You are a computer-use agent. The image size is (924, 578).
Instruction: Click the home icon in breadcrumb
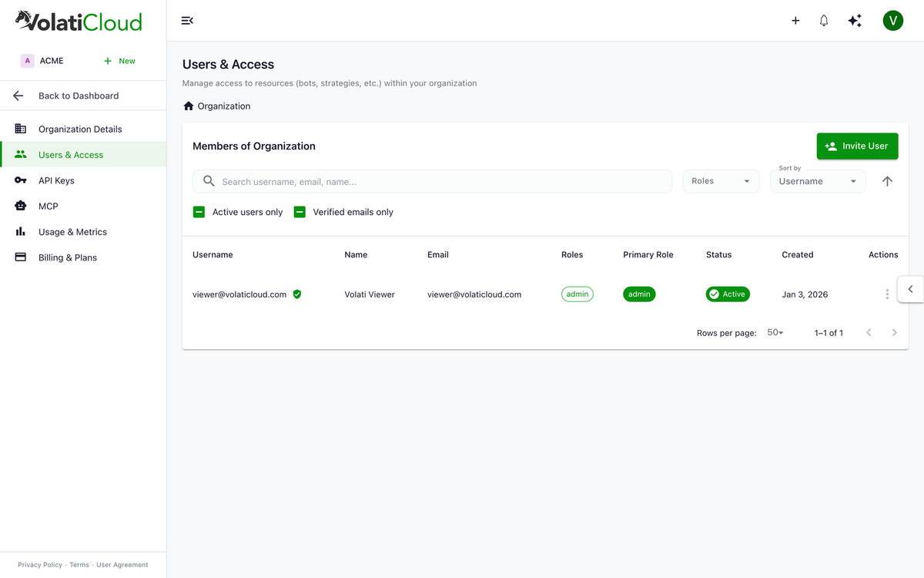tap(189, 106)
